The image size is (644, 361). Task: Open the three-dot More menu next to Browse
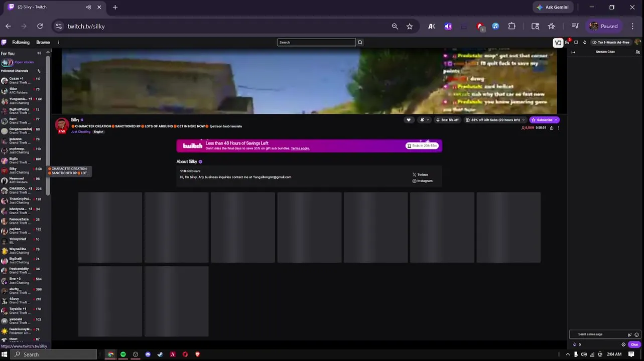point(58,43)
